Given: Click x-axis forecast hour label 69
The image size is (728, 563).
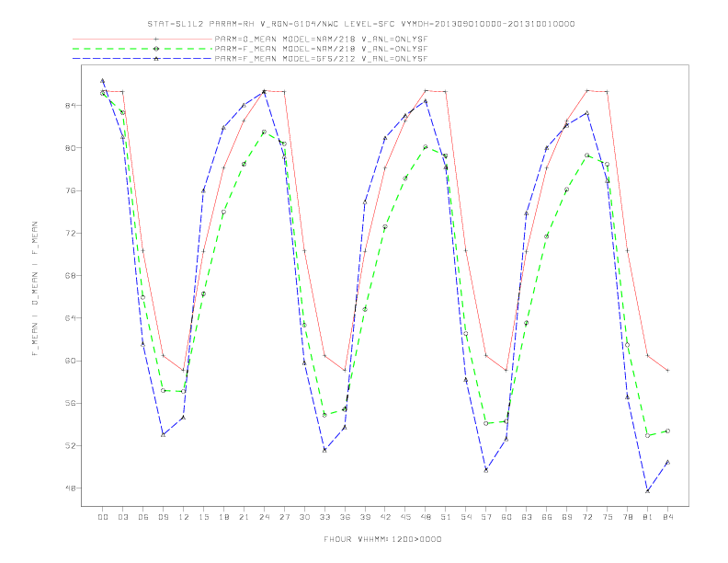Looking at the screenshot, I should click(567, 517).
